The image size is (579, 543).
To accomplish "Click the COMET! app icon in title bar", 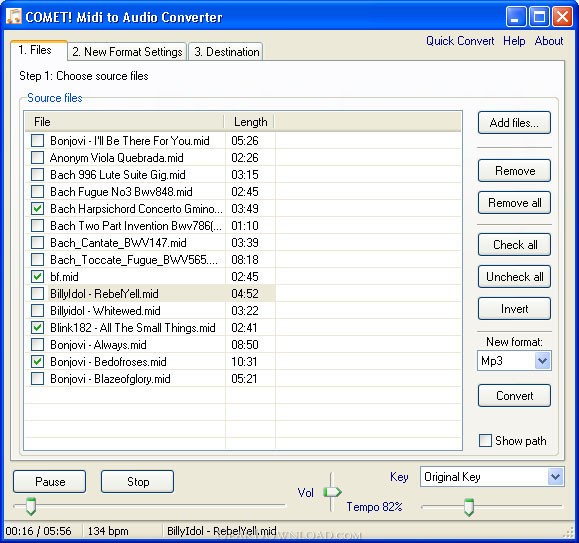I will coord(14,16).
